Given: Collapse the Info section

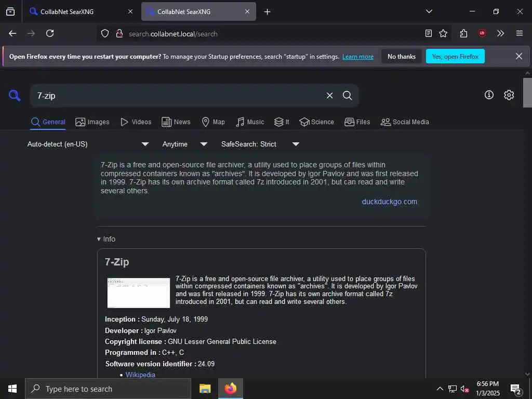Looking at the screenshot, I should click(106, 239).
